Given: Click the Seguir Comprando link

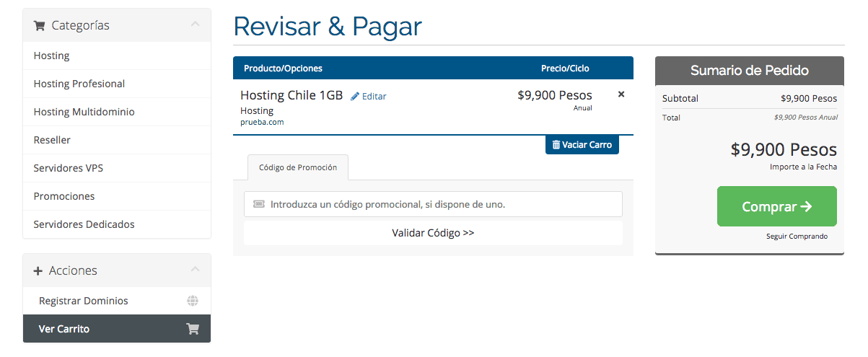Looking at the screenshot, I should pyautogui.click(x=797, y=237).
